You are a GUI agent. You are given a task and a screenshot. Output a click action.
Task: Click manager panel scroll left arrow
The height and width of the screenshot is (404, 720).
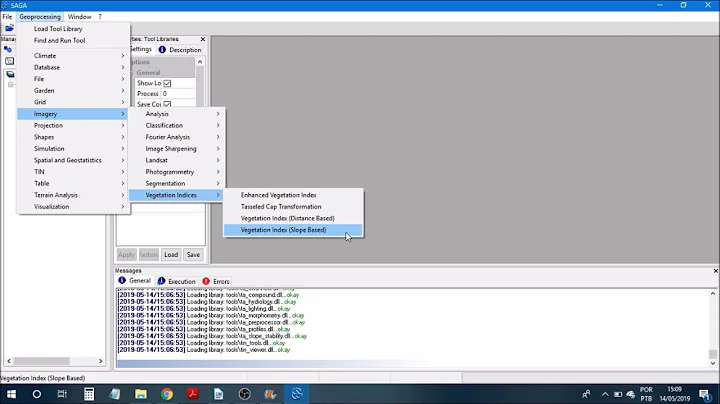click(x=9, y=361)
